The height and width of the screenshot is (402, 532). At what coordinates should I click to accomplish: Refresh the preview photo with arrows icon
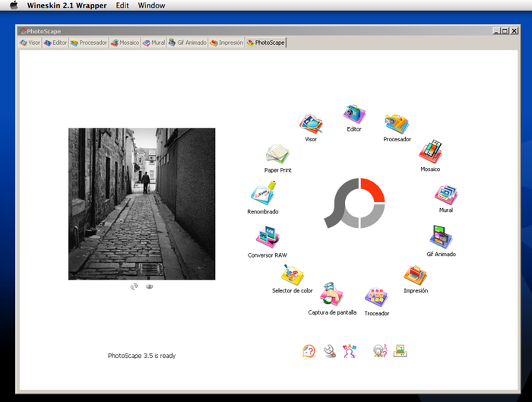[x=134, y=287]
